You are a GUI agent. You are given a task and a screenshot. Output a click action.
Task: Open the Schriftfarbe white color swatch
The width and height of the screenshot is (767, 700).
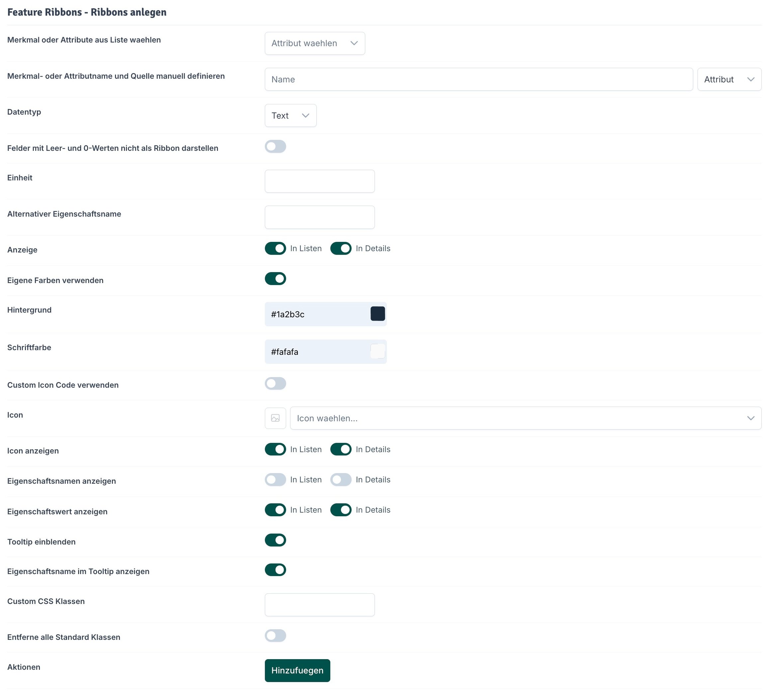pos(378,351)
